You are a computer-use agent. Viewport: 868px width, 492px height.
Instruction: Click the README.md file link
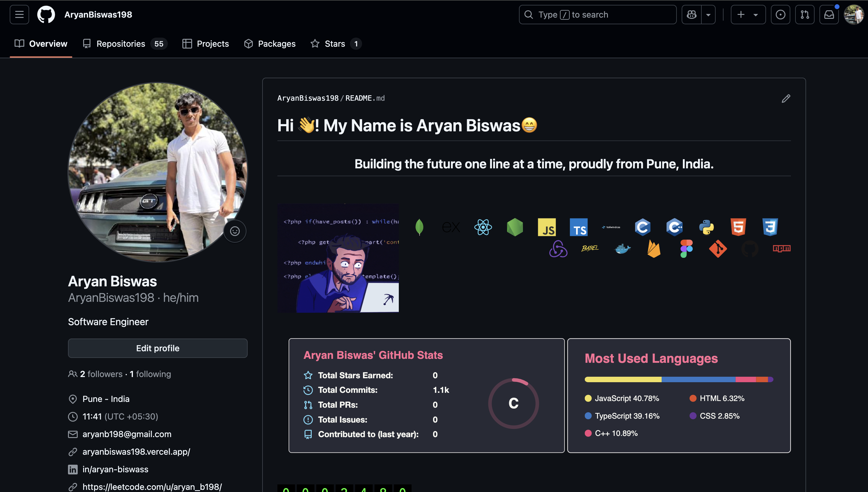coord(365,98)
